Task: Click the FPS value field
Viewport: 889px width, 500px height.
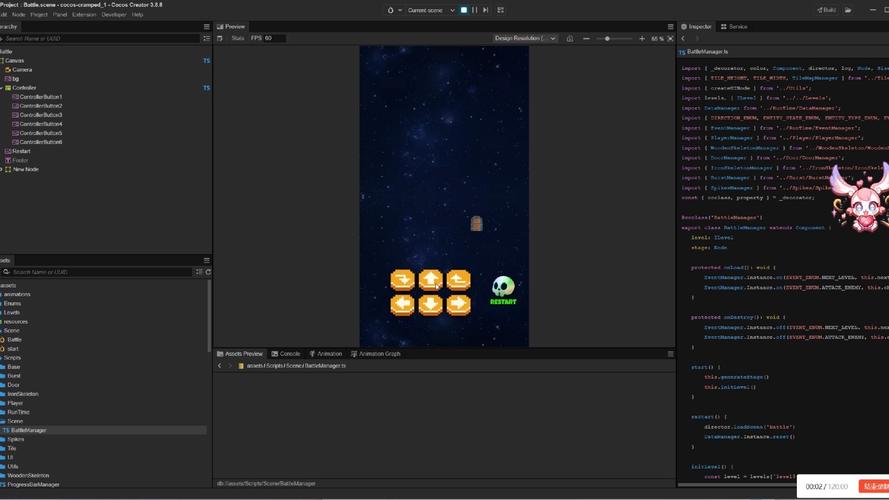Action: point(274,39)
